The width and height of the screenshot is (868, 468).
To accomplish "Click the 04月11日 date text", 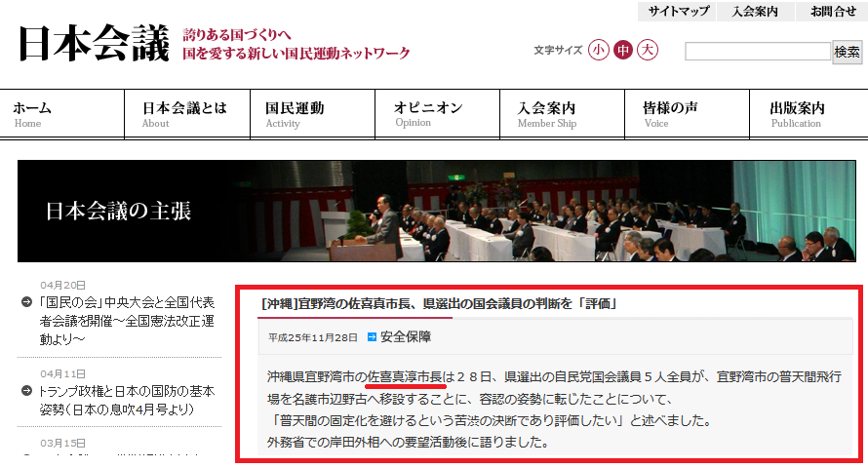I will [62, 374].
